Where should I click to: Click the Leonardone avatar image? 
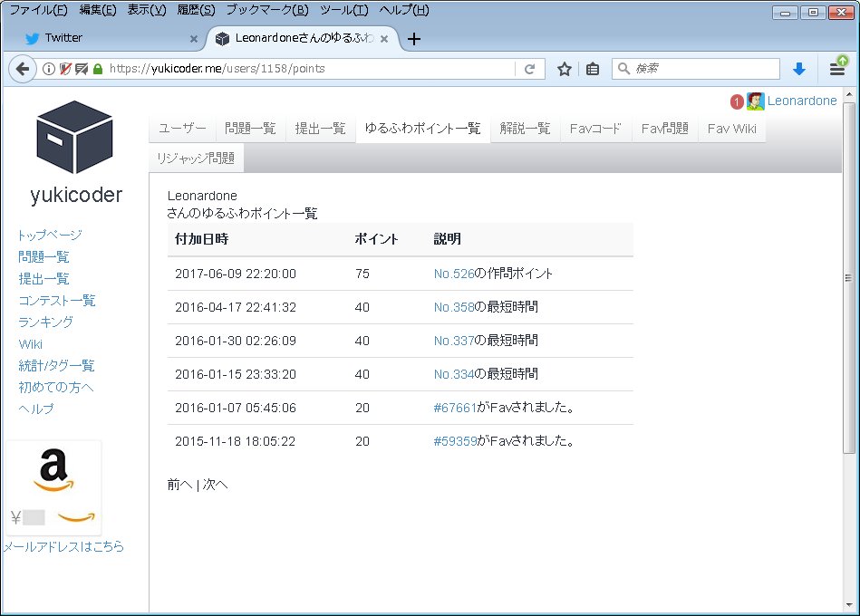coord(755,101)
